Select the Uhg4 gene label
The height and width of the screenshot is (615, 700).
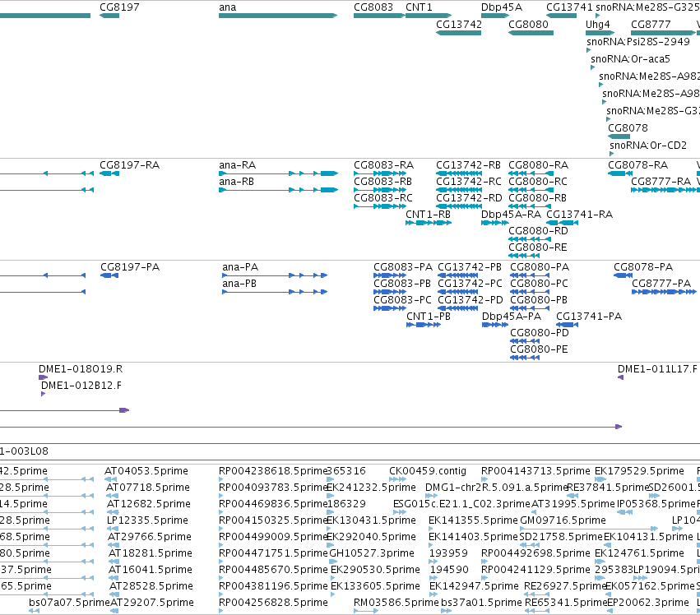[x=597, y=25]
